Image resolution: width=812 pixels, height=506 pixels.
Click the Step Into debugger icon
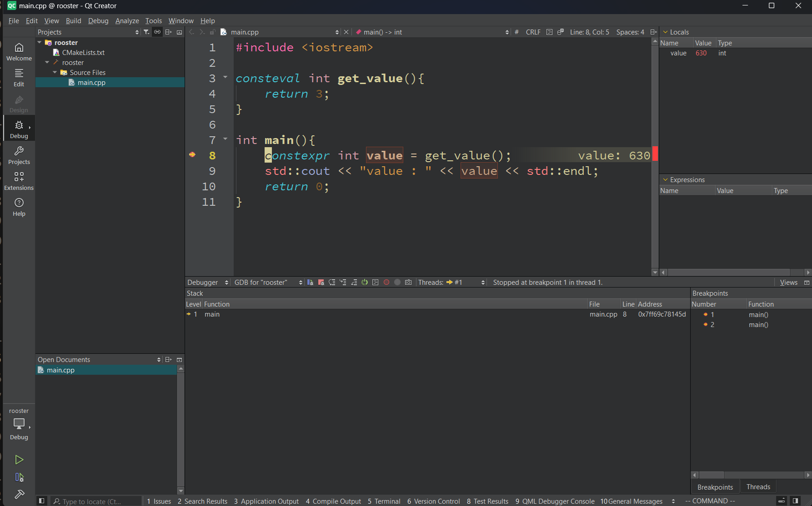(343, 283)
